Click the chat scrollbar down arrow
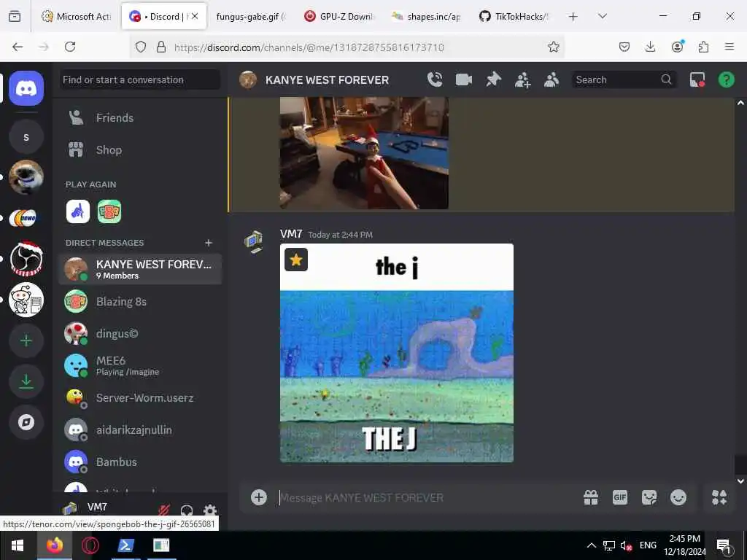 point(740,481)
